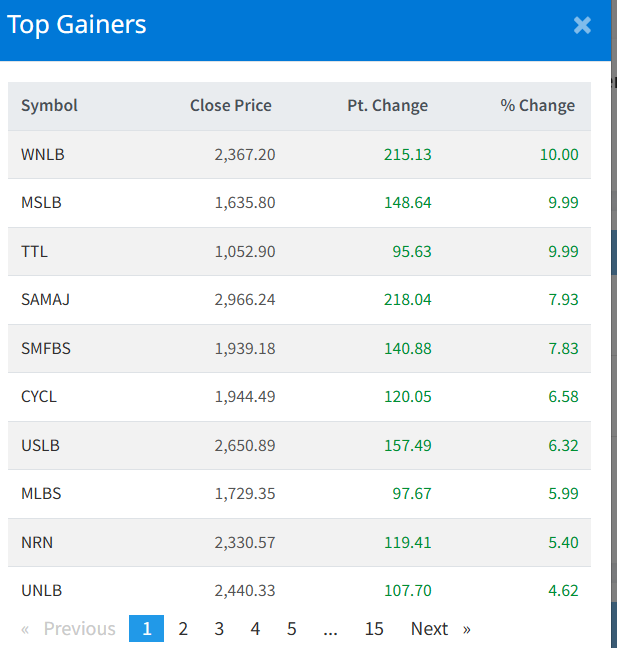Open the CYCL stock row

tap(39, 397)
